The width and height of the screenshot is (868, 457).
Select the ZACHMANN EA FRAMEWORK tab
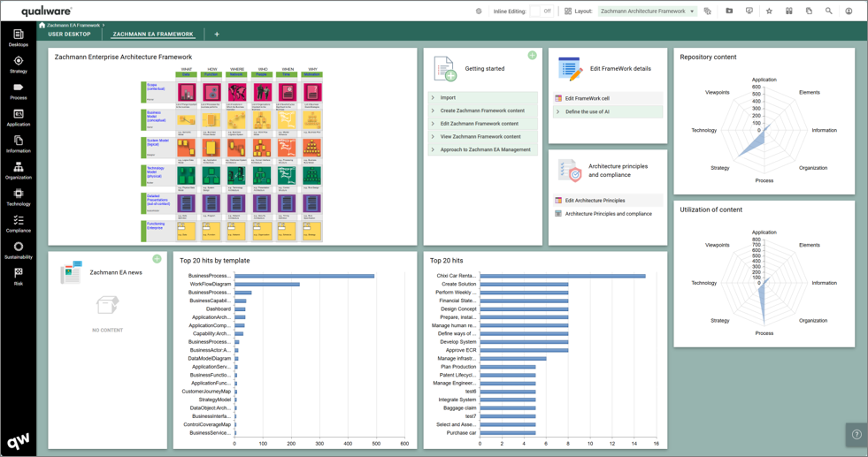[153, 34]
